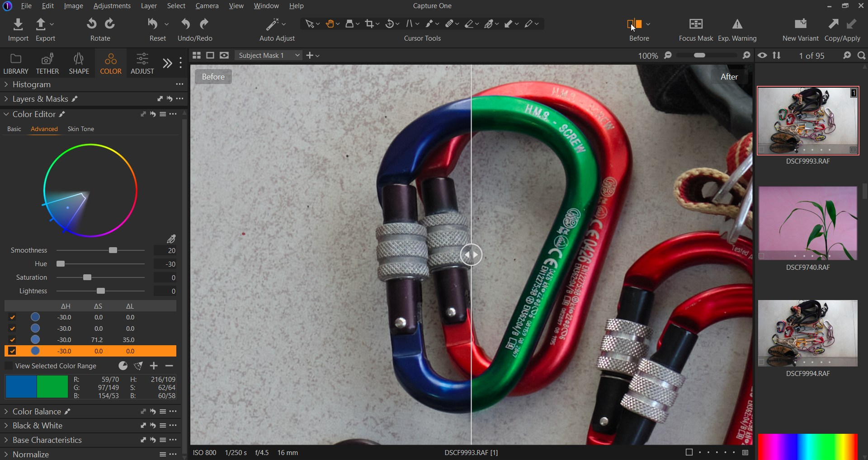The width and height of the screenshot is (868, 460).
Task: Select the Crop cursor tool
Action: (x=370, y=24)
